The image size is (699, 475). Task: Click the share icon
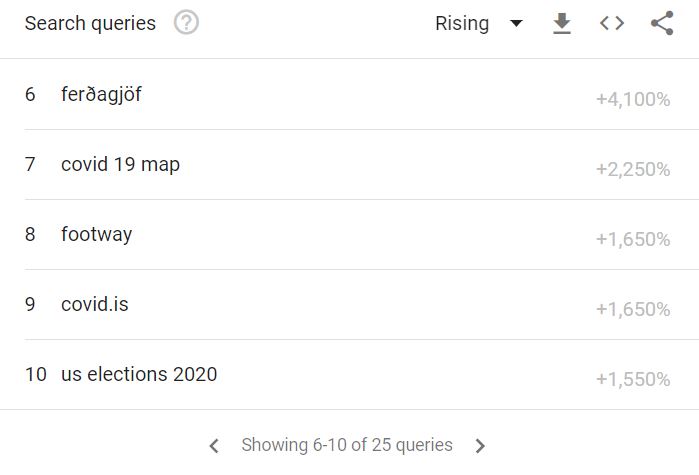pos(662,23)
